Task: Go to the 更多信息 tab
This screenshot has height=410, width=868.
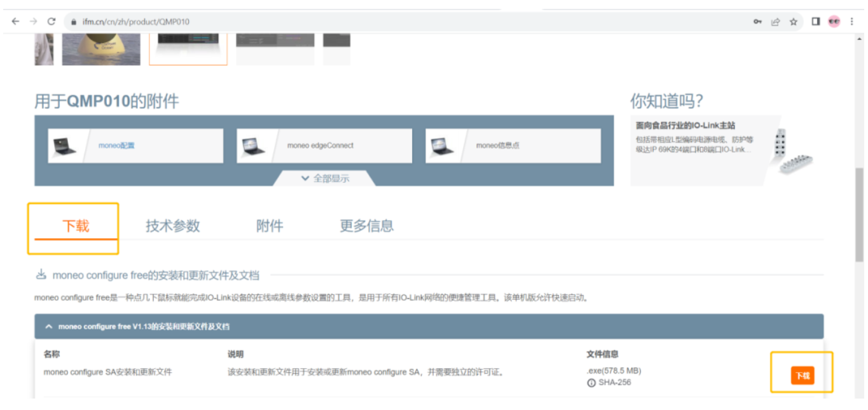Action: point(366,226)
